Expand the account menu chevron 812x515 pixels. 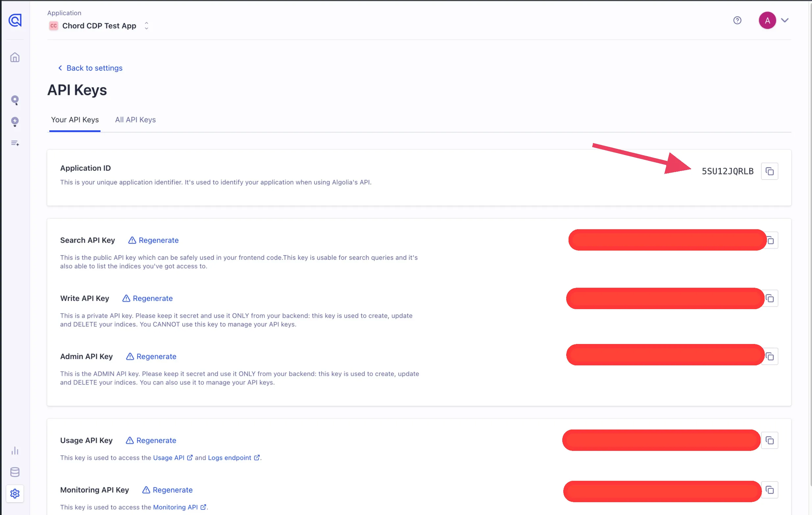pos(785,20)
